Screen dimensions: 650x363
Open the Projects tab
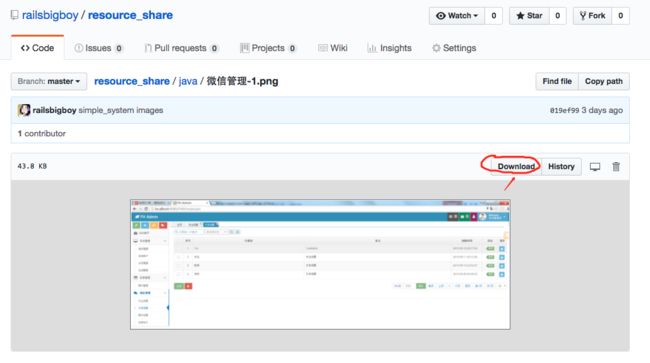[268, 48]
